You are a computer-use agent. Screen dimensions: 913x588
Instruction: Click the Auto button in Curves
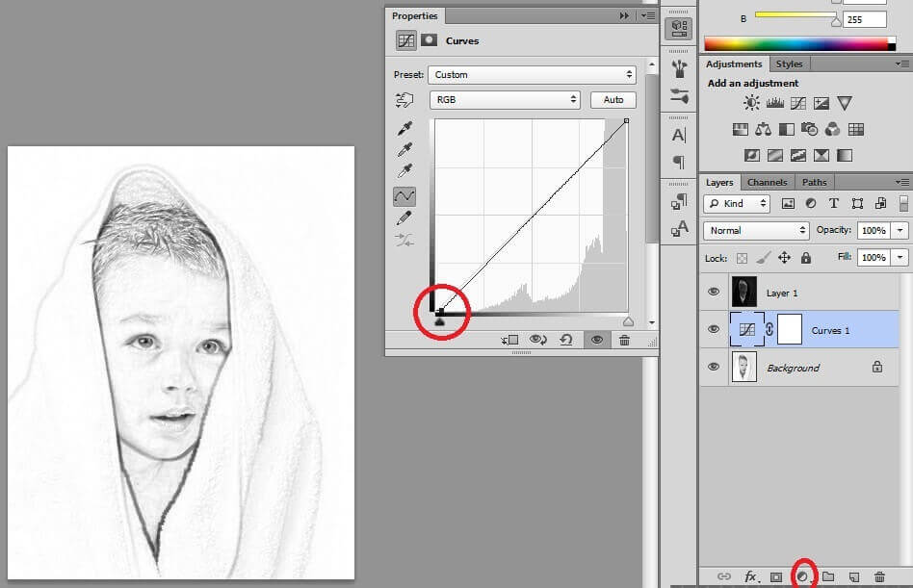pyautogui.click(x=613, y=99)
